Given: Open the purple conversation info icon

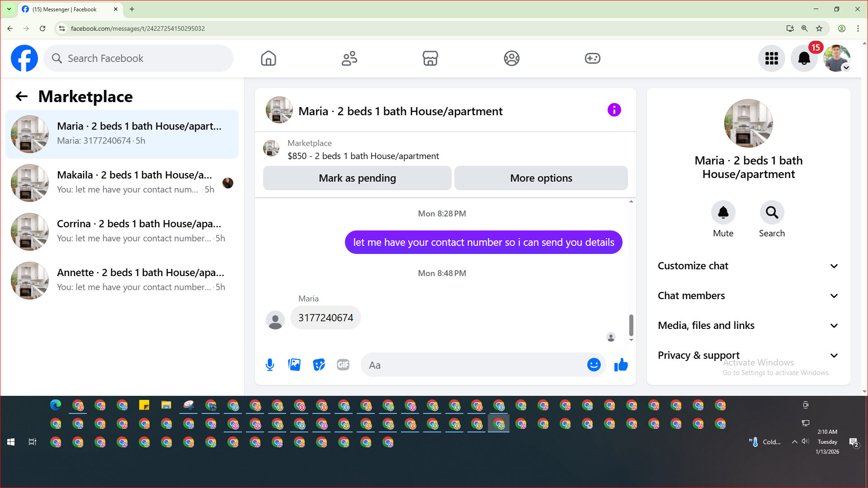Looking at the screenshot, I should (x=614, y=110).
